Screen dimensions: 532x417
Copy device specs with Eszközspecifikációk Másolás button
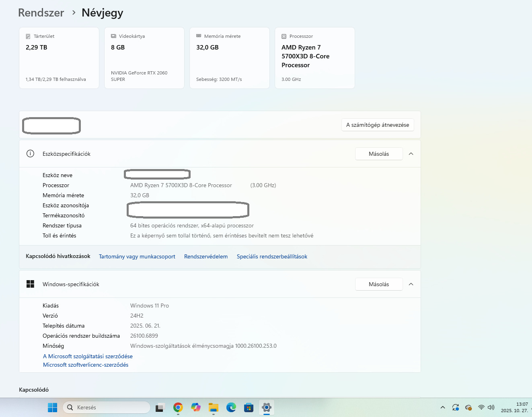tap(379, 154)
